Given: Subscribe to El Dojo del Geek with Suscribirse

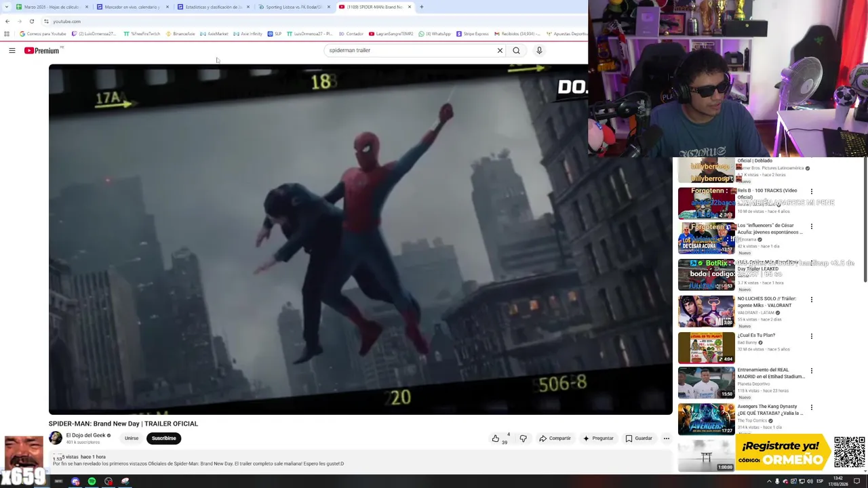Looking at the screenshot, I should coord(163,439).
